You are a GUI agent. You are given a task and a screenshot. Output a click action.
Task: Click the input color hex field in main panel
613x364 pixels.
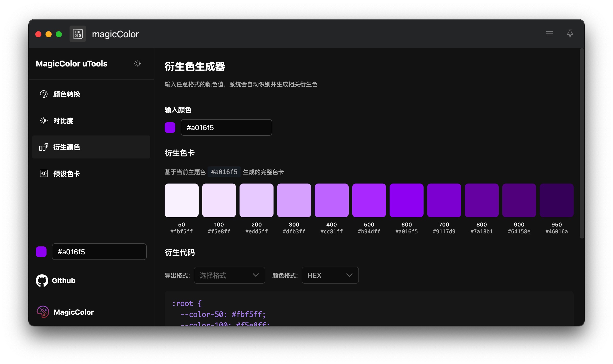[226, 128]
